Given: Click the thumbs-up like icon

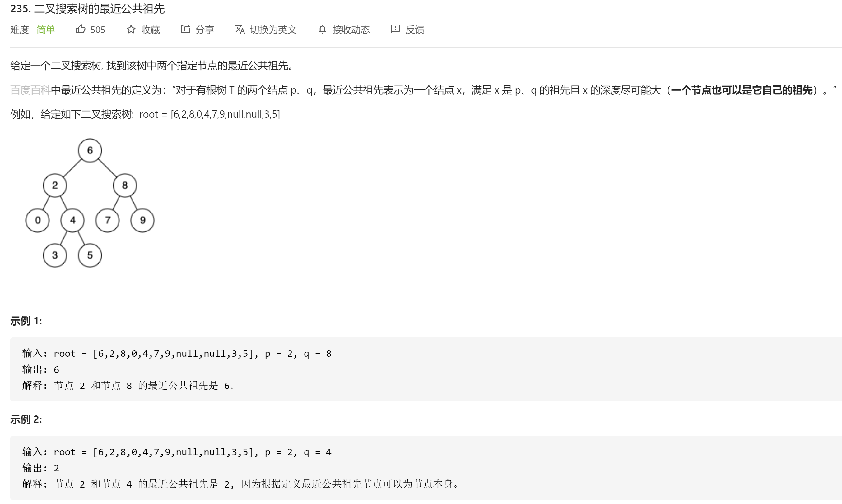Looking at the screenshot, I should click(80, 29).
